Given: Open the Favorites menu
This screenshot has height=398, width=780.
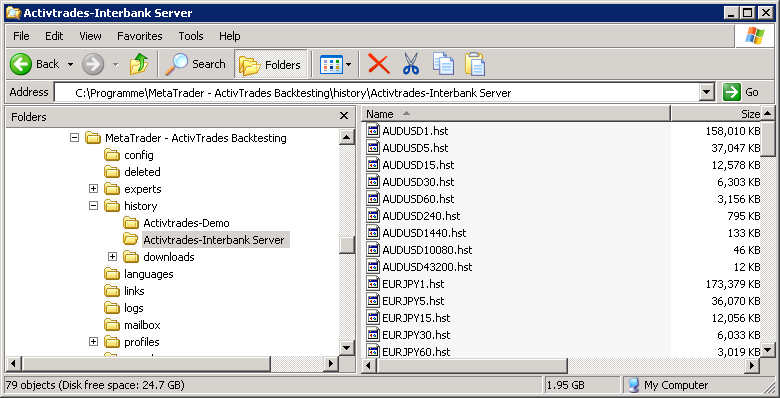Looking at the screenshot, I should [140, 36].
